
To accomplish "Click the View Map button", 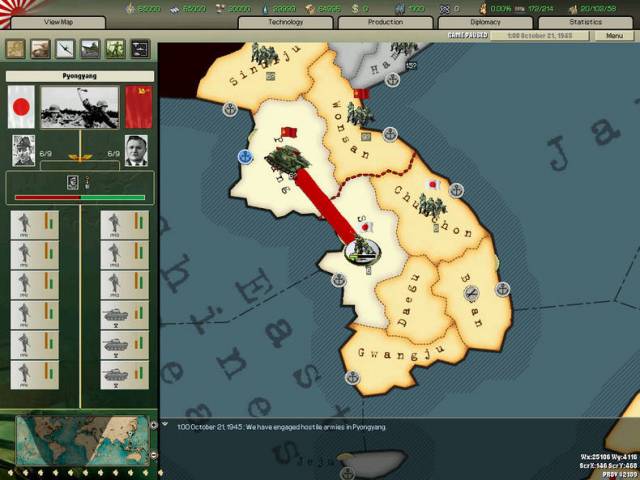I will 59,21.
